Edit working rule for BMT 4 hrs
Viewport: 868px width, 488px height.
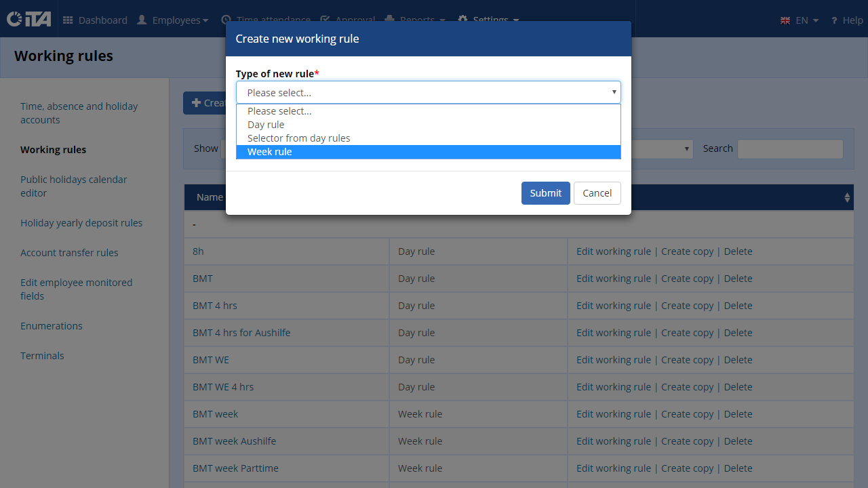[x=614, y=306]
